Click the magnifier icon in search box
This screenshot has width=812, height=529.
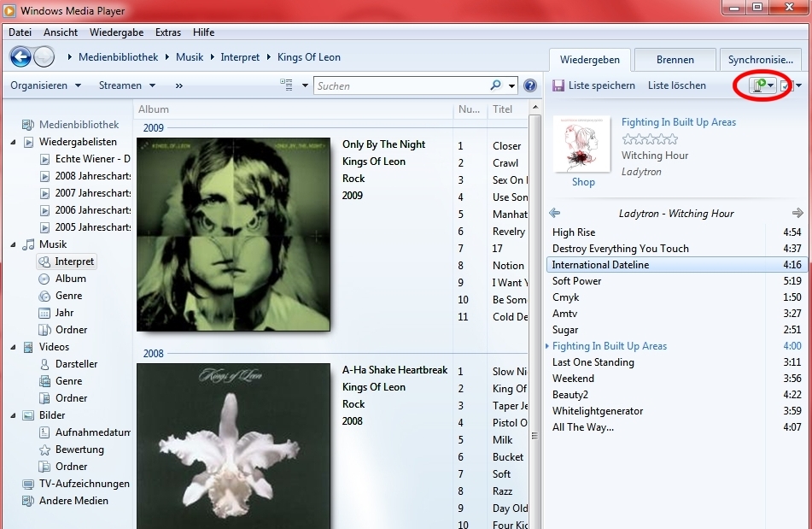pyautogui.click(x=496, y=85)
